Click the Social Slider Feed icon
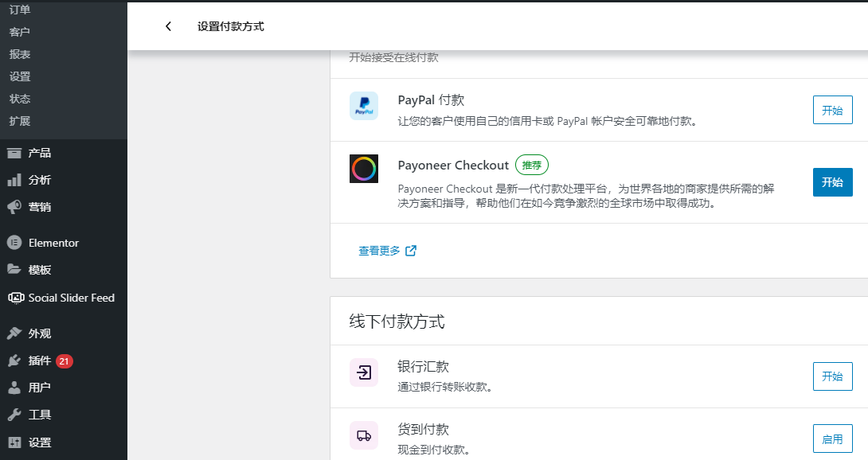Screen dimensions: 868x460 [x=16, y=298]
